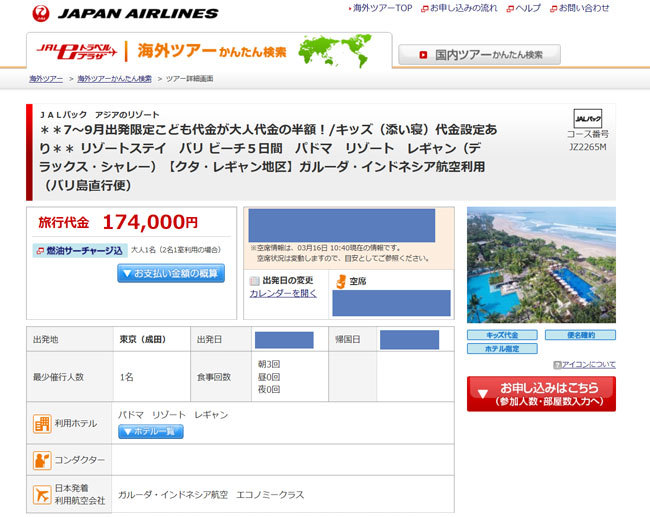Click the tour title heading
The width and height of the screenshot is (650, 517).
pyautogui.click(x=268, y=158)
